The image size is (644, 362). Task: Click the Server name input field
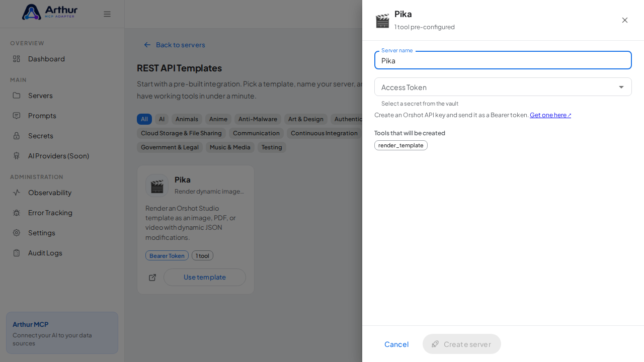(503, 60)
